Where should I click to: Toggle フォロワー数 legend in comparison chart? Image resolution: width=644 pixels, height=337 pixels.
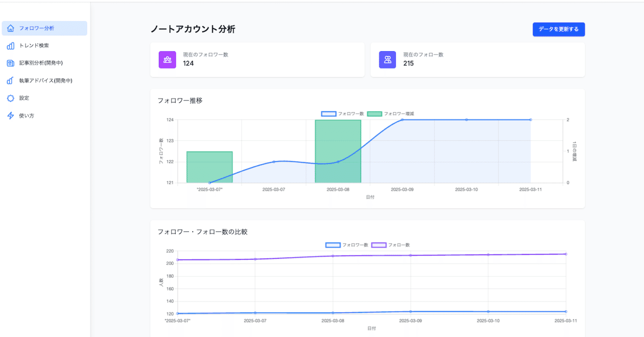point(347,245)
